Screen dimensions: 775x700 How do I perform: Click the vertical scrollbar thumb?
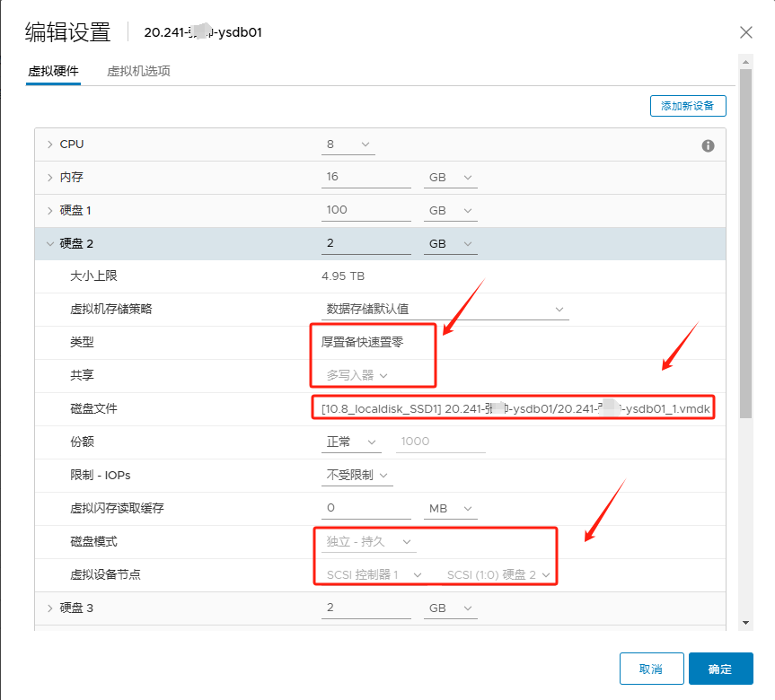pos(746,243)
